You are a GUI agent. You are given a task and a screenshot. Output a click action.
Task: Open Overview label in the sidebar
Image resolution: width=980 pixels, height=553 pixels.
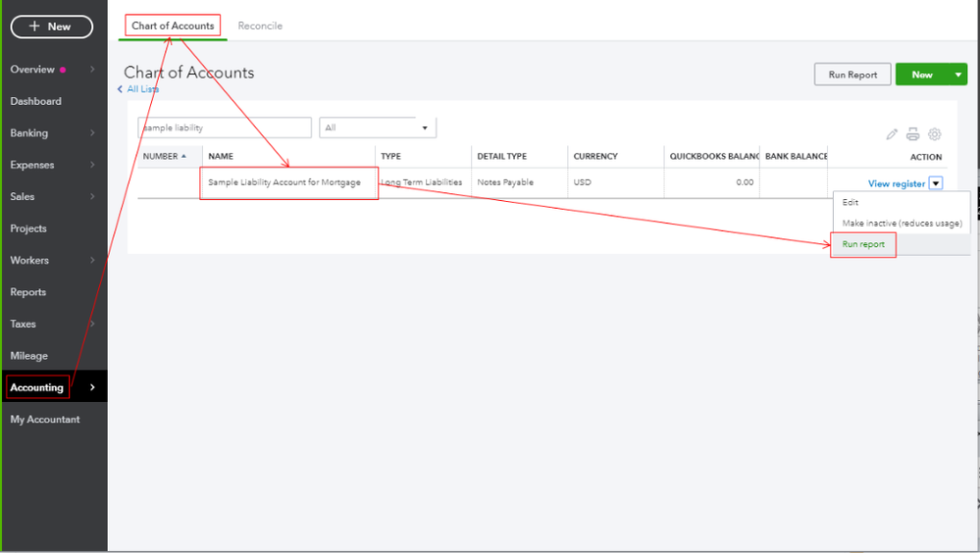point(32,70)
